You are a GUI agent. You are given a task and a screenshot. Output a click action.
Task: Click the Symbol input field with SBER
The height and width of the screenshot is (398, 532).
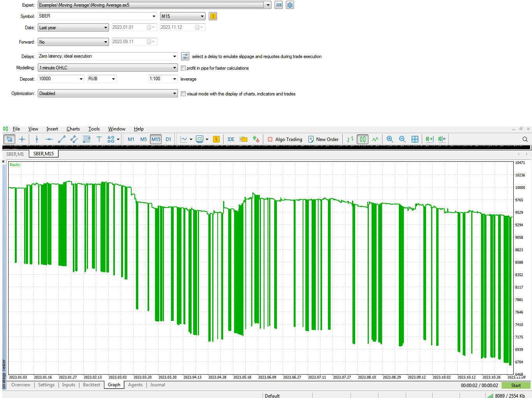pos(93,16)
